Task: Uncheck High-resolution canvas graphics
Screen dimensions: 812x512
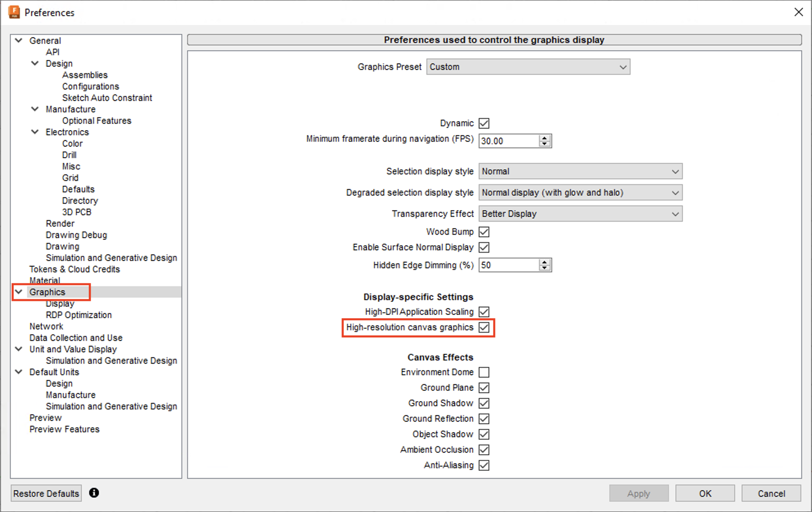Action: pos(484,327)
